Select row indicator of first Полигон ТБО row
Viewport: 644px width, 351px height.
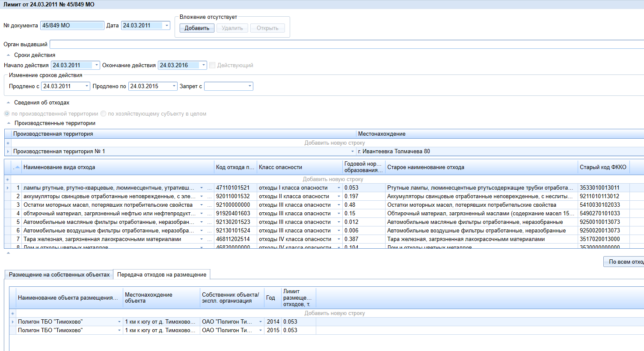[12, 322]
